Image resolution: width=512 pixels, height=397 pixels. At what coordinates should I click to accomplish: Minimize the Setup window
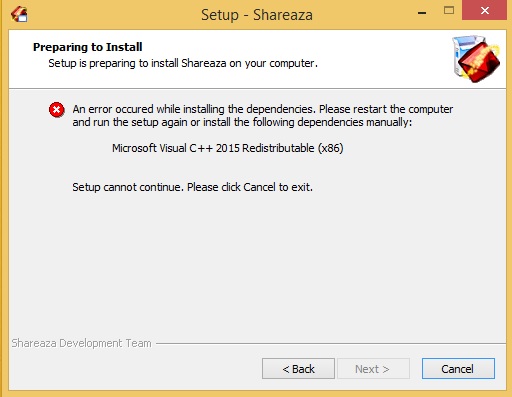422,12
